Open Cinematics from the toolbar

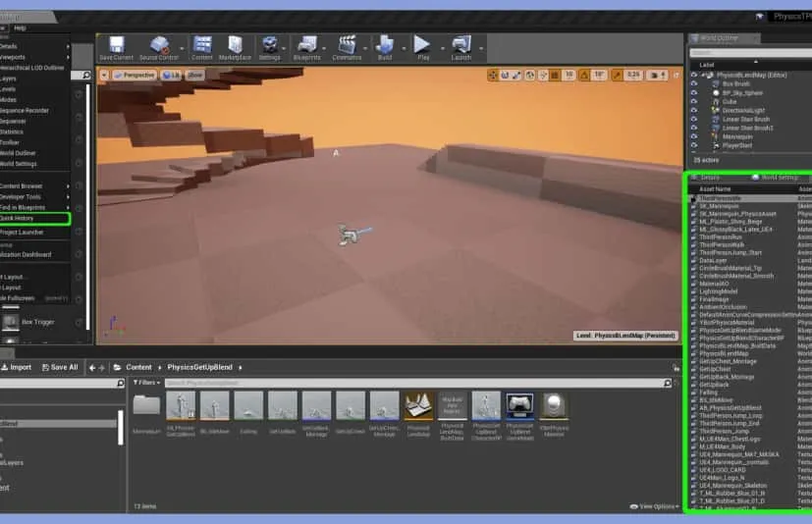tap(347, 47)
